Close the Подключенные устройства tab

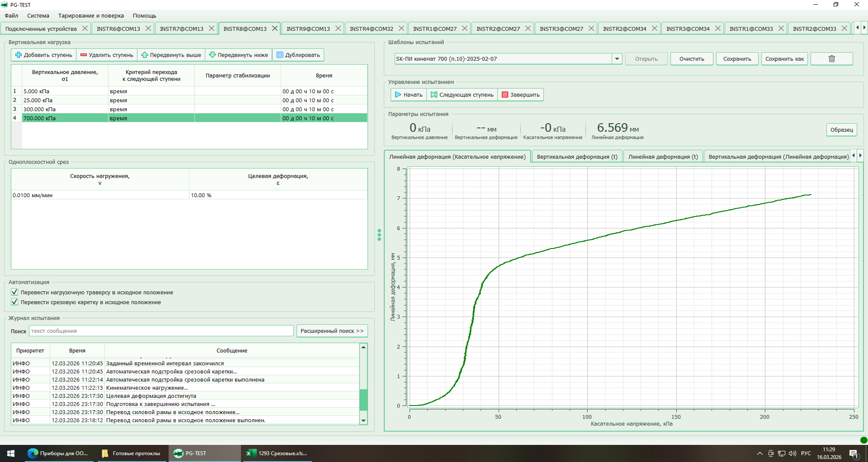point(85,29)
